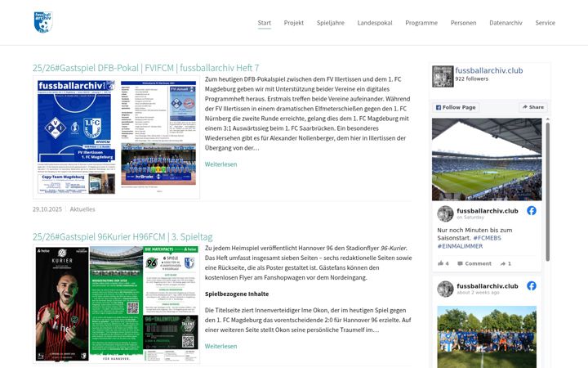Go to Landespokal section
This screenshot has width=588, height=368.
pos(375,23)
